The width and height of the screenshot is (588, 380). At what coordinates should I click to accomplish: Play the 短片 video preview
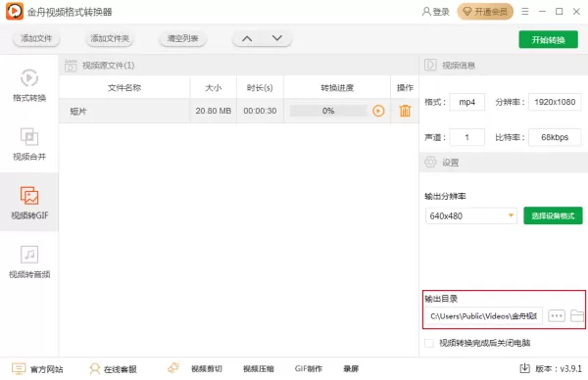[378, 111]
